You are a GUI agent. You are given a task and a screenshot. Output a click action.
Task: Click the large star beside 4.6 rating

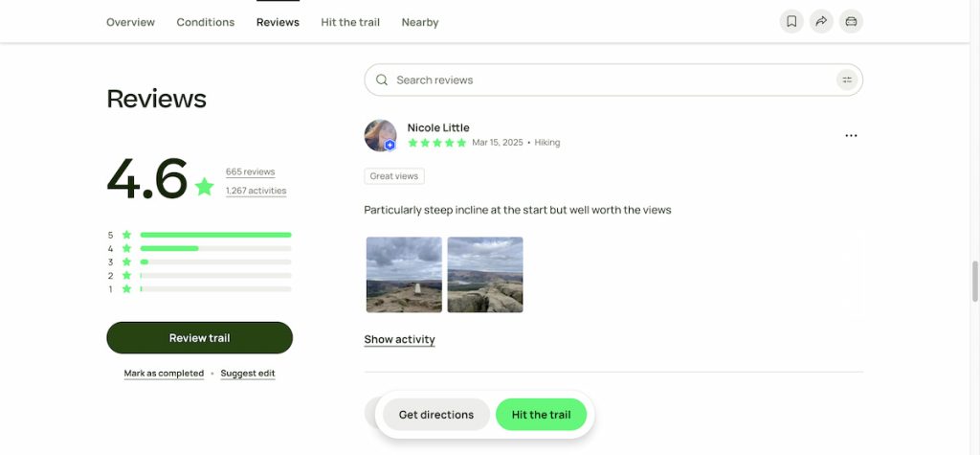[x=204, y=187]
